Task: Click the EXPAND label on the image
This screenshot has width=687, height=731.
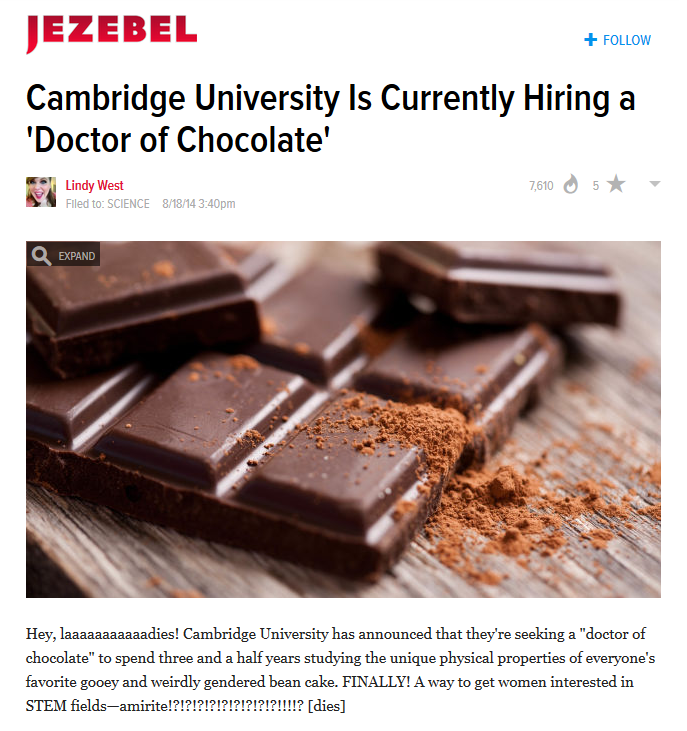Action: tap(77, 256)
